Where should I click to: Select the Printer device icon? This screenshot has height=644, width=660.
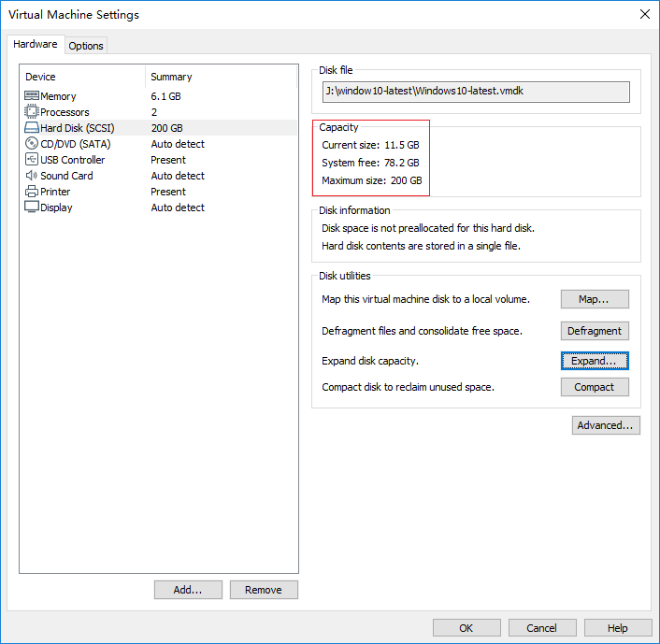tap(32, 192)
